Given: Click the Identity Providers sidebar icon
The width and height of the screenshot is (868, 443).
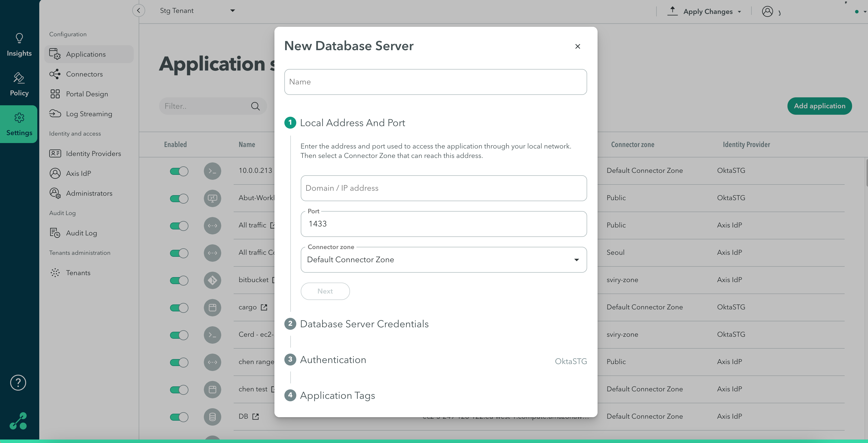Looking at the screenshot, I should tap(55, 153).
